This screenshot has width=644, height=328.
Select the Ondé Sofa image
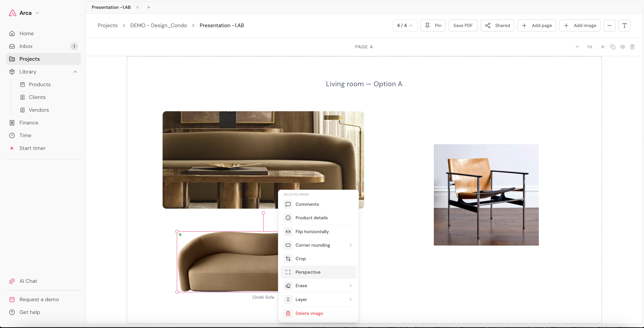coord(228,261)
